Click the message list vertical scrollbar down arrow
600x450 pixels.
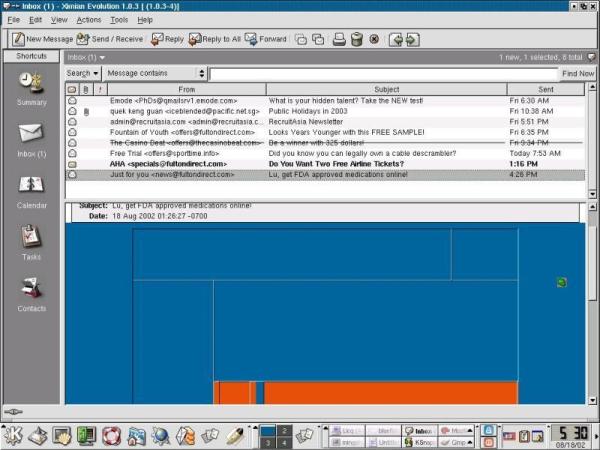pos(592,194)
